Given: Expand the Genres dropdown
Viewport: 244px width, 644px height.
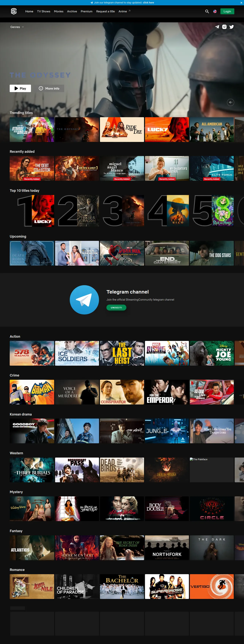Looking at the screenshot, I should [x=17, y=27].
